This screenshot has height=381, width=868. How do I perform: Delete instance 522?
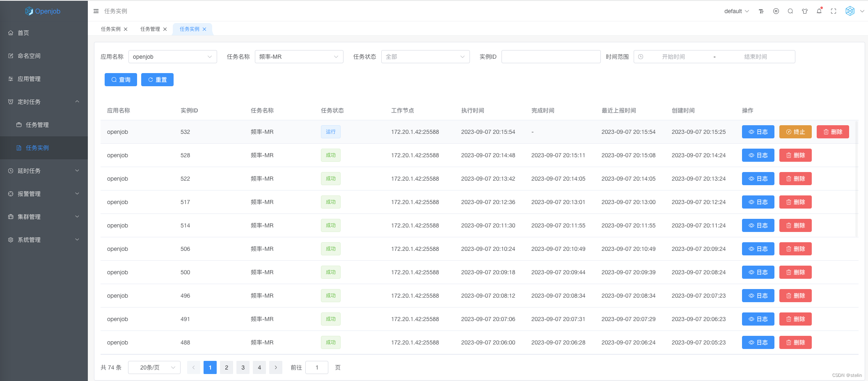point(795,179)
